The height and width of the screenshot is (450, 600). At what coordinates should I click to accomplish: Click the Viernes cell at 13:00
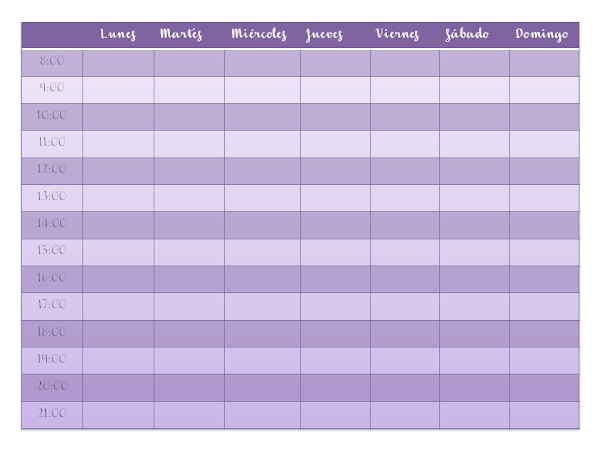(405, 198)
